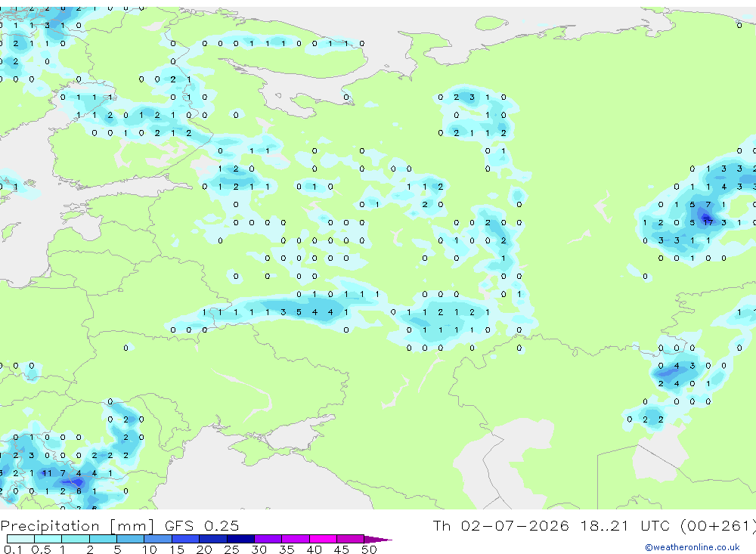Click the '25' legend scale label

[x=231, y=549]
